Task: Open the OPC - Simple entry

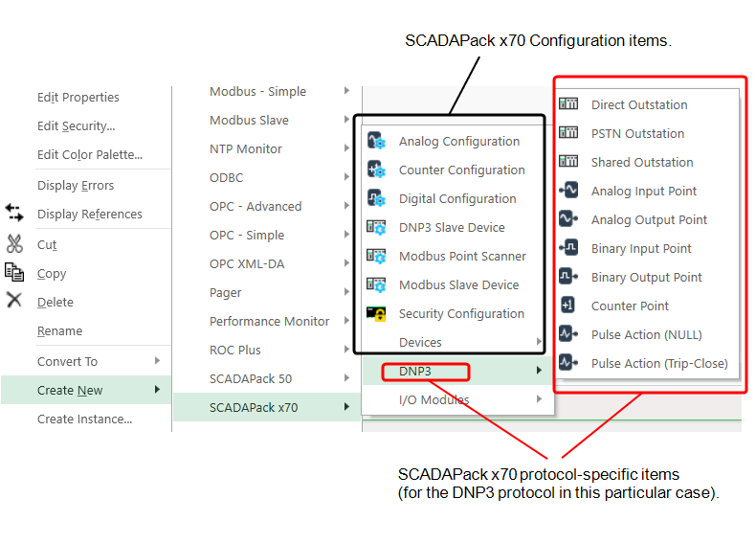Action: coord(247,235)
